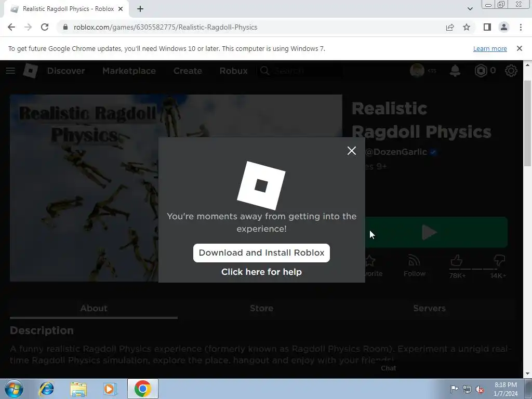Open the taskbar clock
This screenshot has height=399, width=532.
pyautogui.click(x=506, y=389)
